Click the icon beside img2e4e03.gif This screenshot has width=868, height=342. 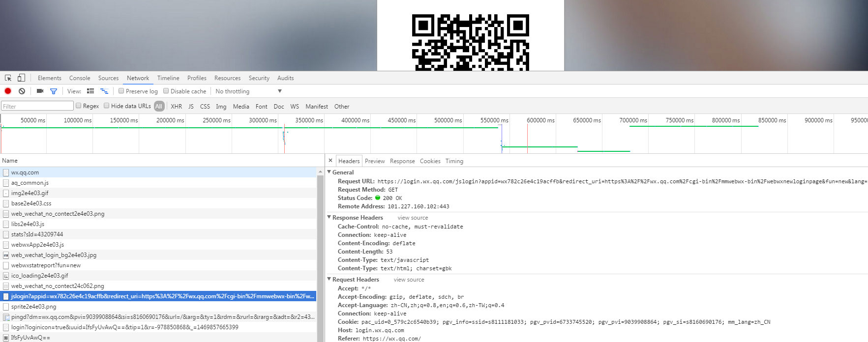(6, 193)
